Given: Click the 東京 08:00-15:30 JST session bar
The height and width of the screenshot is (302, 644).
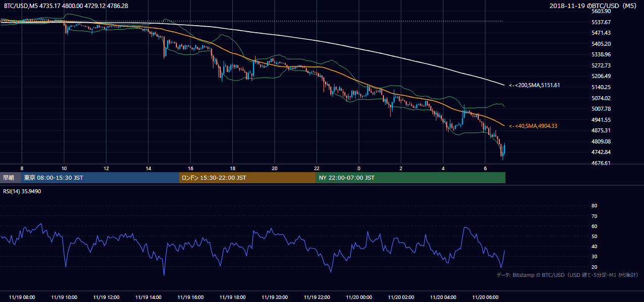Looking at the screenshot, I should pos(100,178).
